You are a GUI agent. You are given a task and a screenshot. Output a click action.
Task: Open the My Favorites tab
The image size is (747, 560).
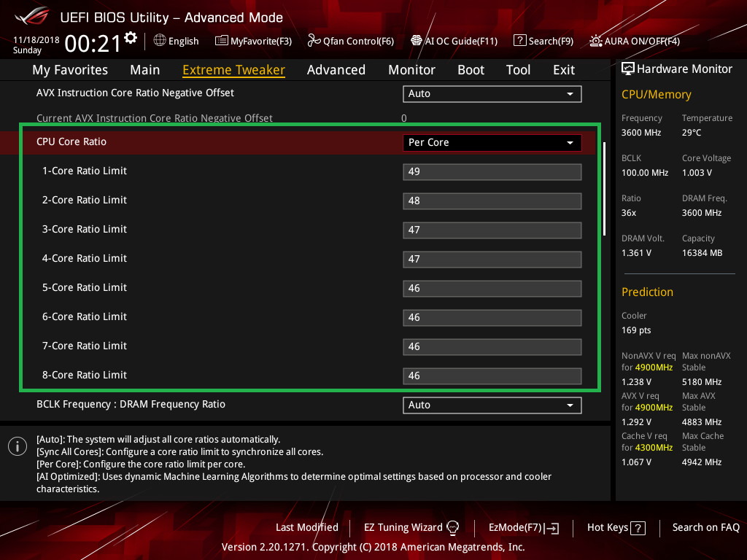tap(70, 70)
